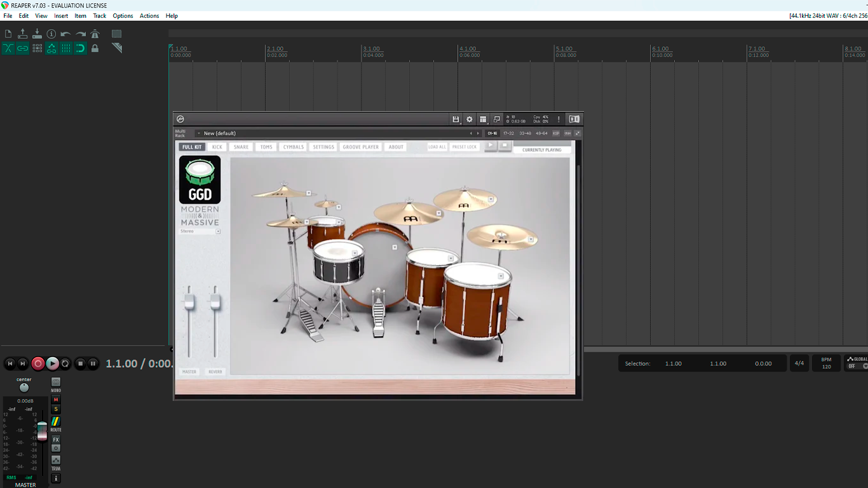This screenshot has height=488, width=868.
Task: Open the Insert menu
Action: [x=61, y=16]
